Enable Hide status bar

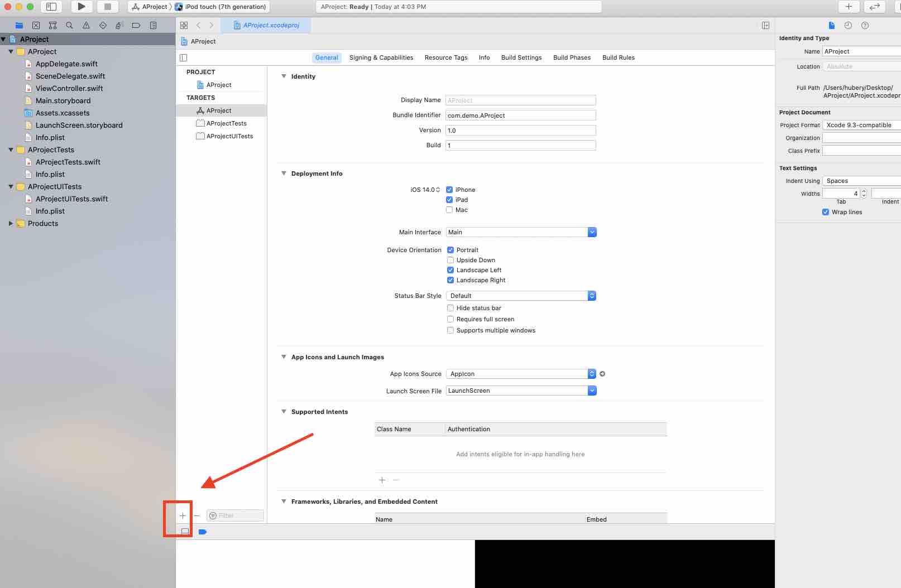pyautogui.click(x=451, y=308)
